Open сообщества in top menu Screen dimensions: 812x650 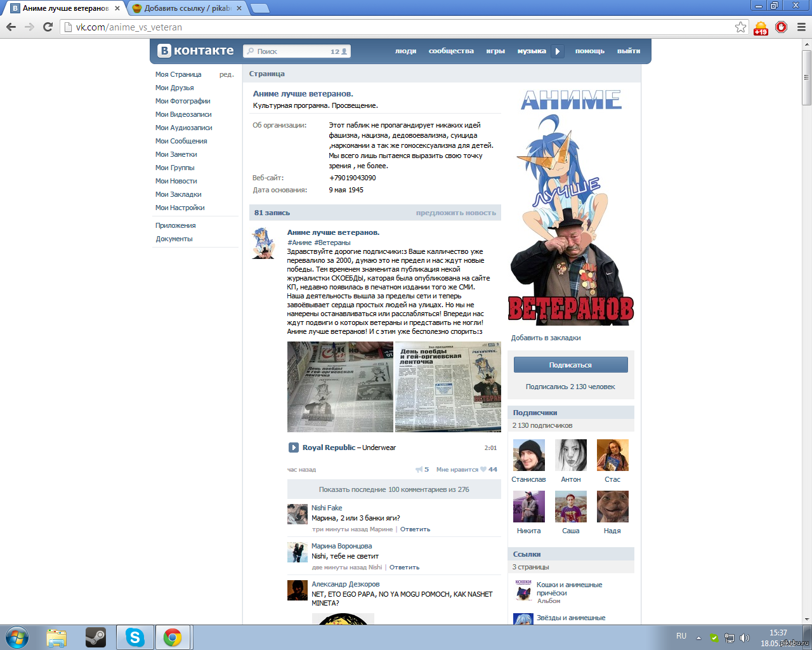coord(451,51)
